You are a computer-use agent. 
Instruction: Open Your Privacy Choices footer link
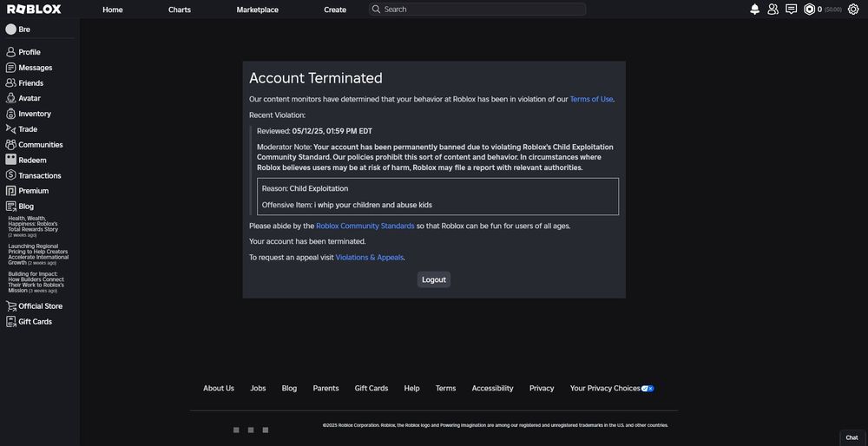tap(605, 389)
